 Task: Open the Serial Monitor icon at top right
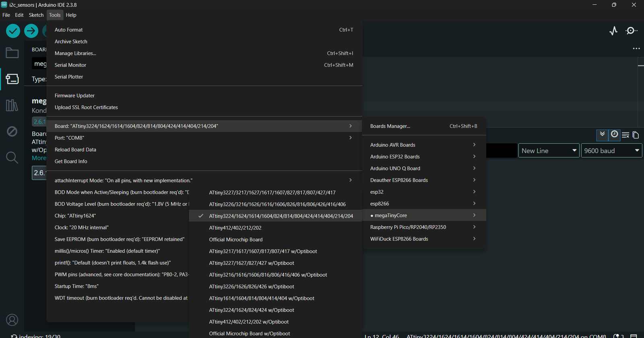click(x=631, y=31)
